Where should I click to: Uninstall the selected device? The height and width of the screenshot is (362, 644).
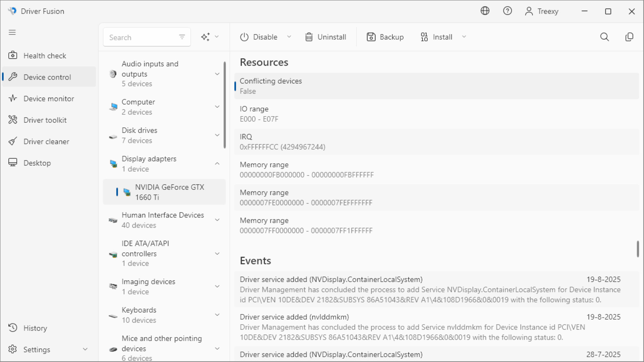click(x=325, y=37)
